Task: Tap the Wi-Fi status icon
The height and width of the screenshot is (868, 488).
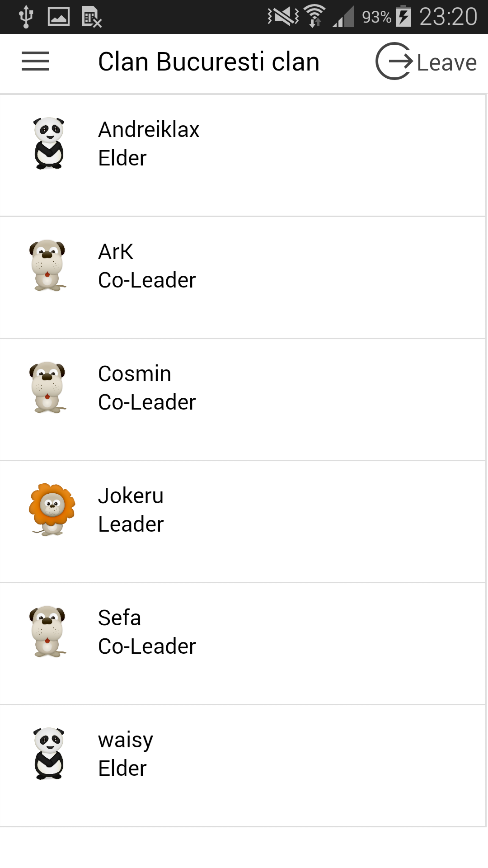Action: 314,16
